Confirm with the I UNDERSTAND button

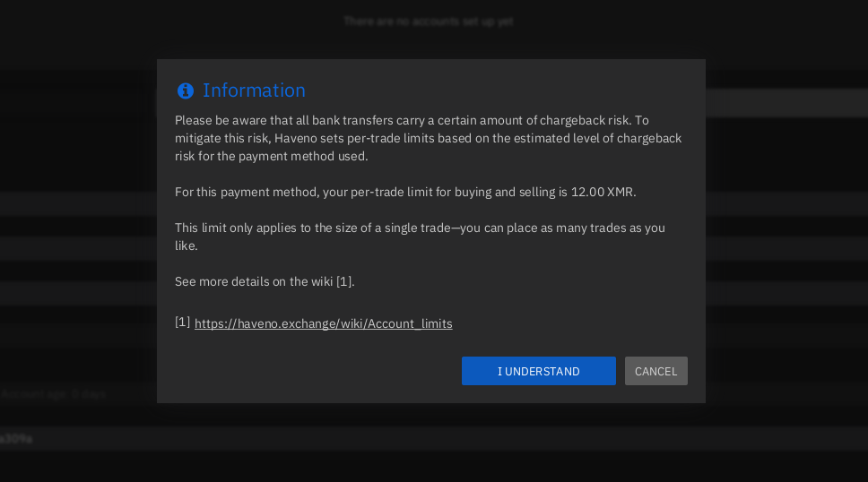point(538,371)
